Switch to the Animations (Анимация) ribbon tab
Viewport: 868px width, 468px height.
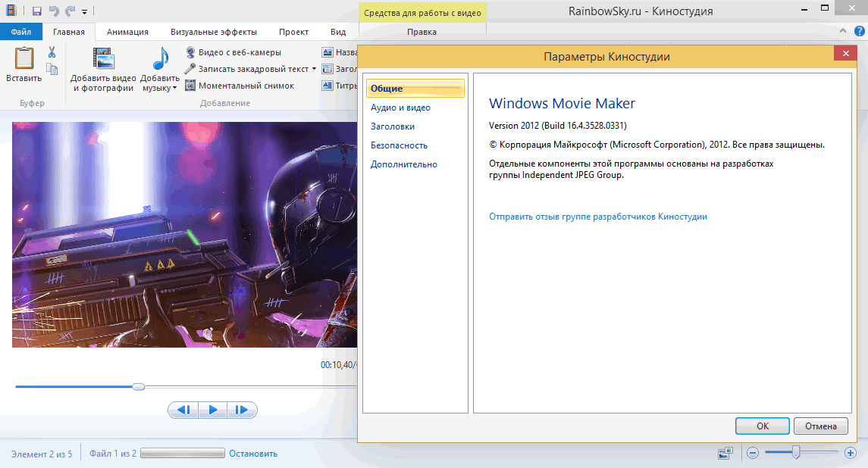click(127, 32)
